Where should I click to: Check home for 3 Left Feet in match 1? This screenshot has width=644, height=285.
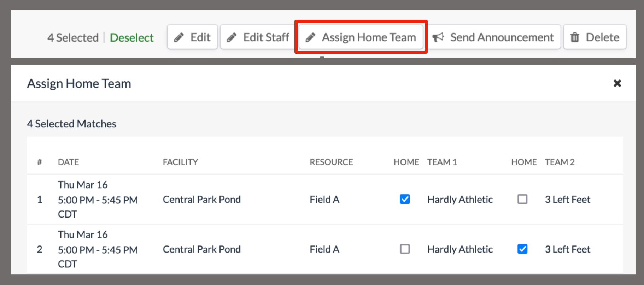point(522,199)
